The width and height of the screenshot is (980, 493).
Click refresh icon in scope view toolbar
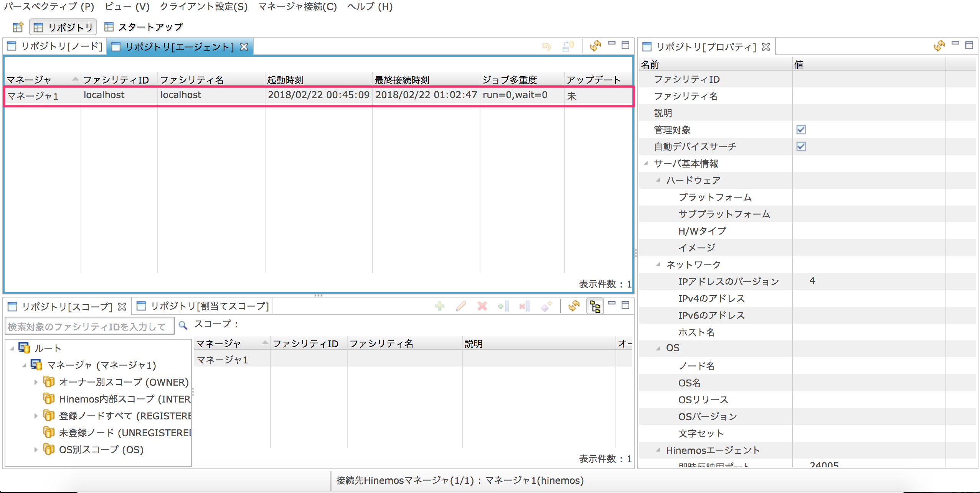tap(574, 306)
